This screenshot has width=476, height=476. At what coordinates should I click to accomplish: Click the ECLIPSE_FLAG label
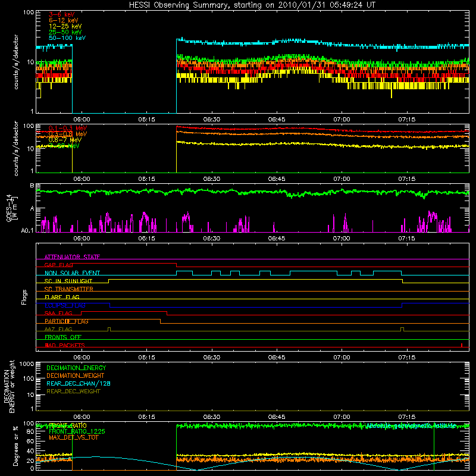tap(65, 305)
